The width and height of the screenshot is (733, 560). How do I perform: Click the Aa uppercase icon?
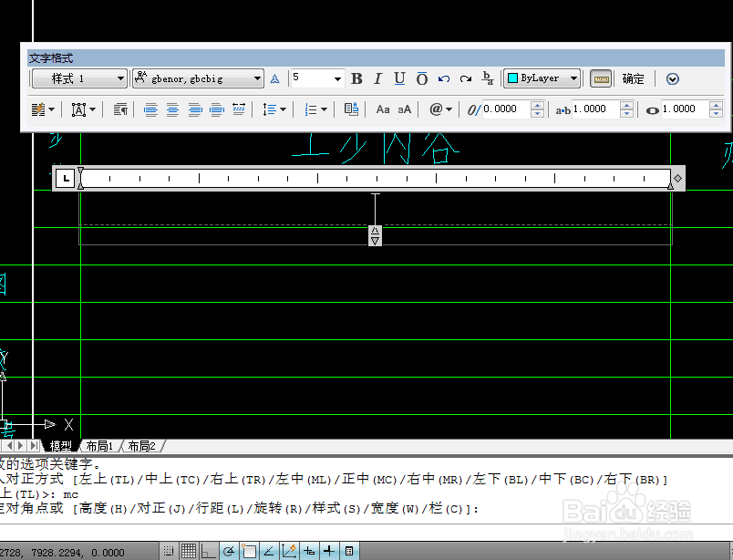point(383,109)
